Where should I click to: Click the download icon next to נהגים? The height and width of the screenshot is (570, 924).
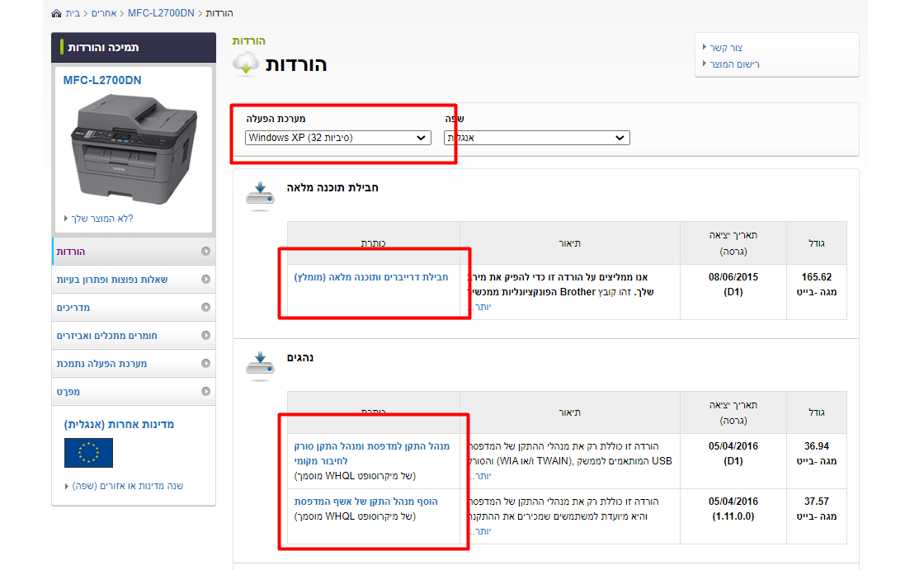click(260, 366)
